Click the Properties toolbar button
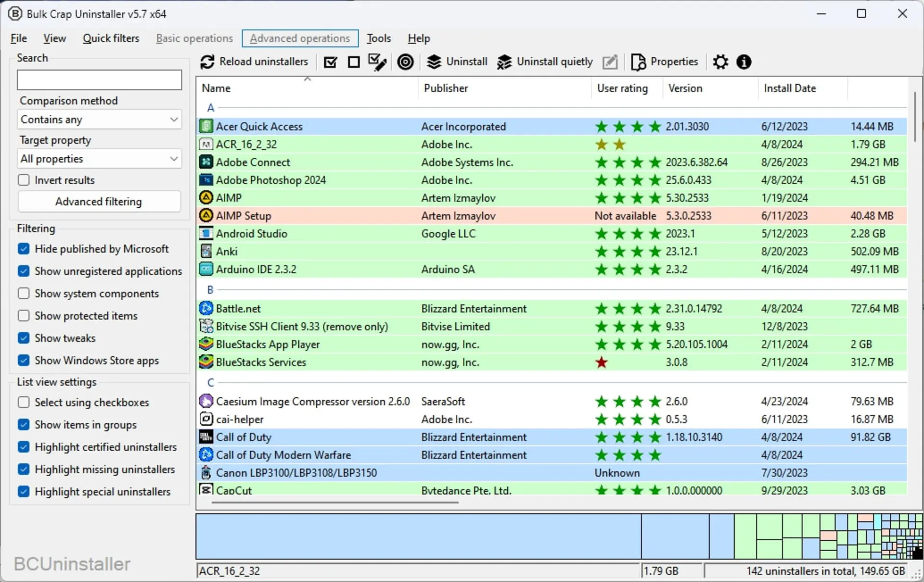 [664, 62]
